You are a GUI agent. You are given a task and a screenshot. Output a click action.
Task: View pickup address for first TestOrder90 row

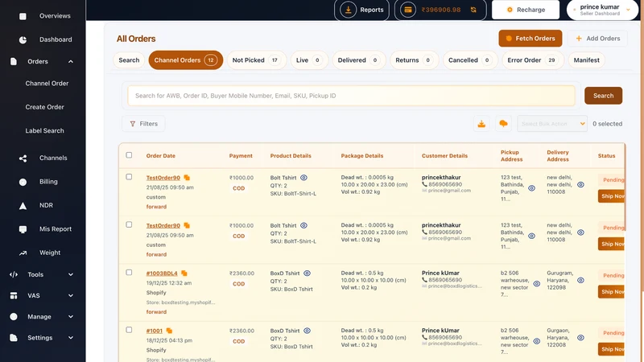pos(531,188)
